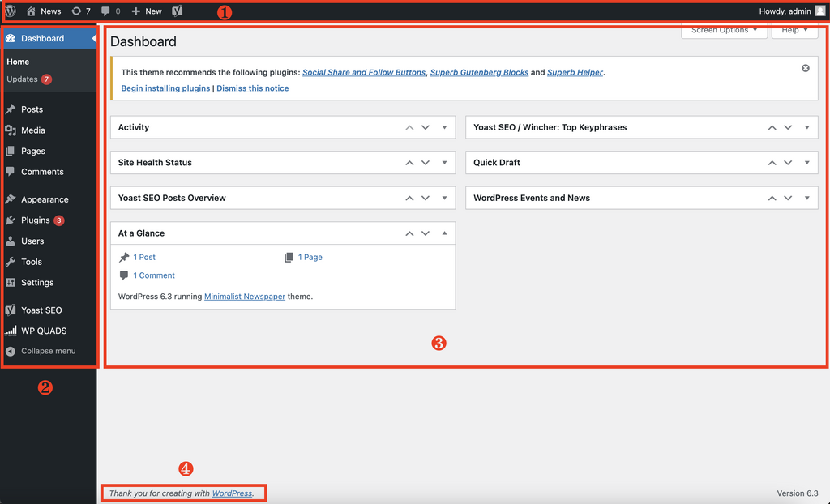The width and height of the screenshot is (830, 504).
Task: Expand the Top Keyphrases panel
Action: [x=806, y=127]
